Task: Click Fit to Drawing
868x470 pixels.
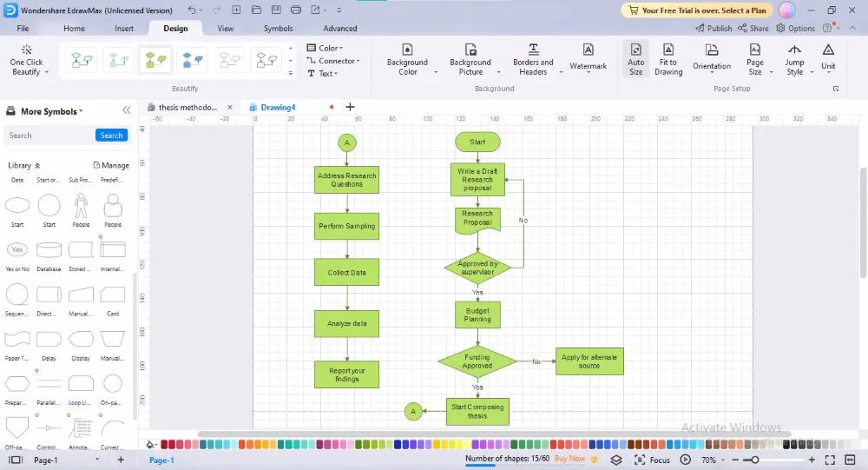Action: pos(668,60)
